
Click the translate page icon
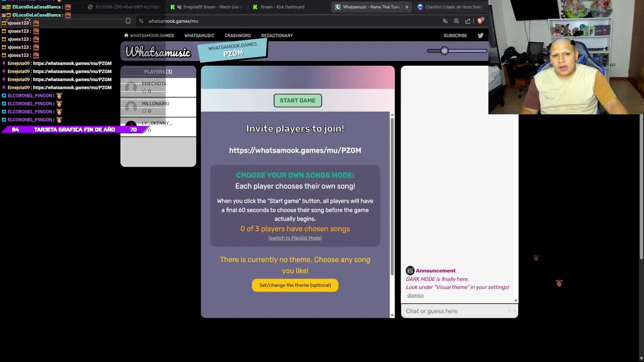[x=445, y=21]
